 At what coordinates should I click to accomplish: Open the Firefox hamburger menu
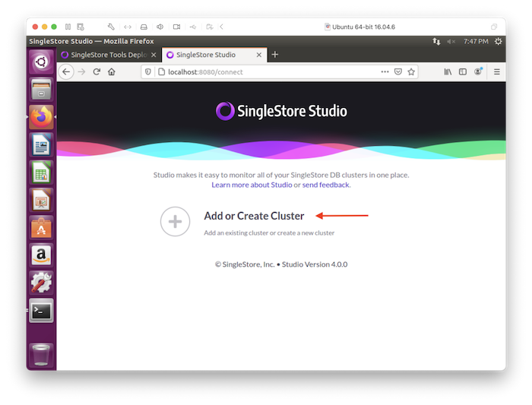(x=497, y=72)
